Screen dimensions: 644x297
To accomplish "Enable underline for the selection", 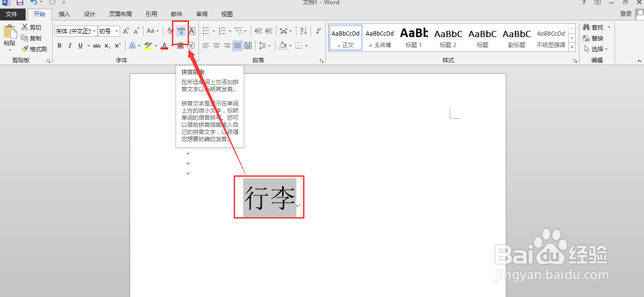I will 80,46.
